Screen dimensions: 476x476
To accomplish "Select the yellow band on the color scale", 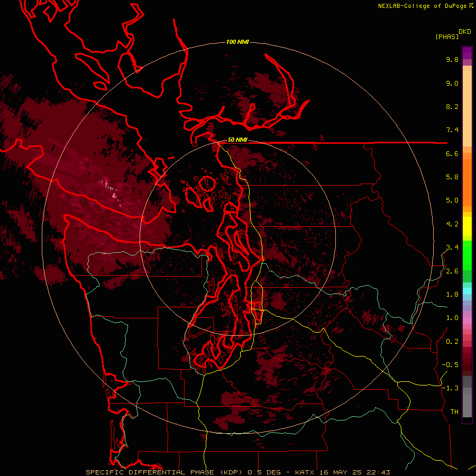I will [x=467, y=226].
